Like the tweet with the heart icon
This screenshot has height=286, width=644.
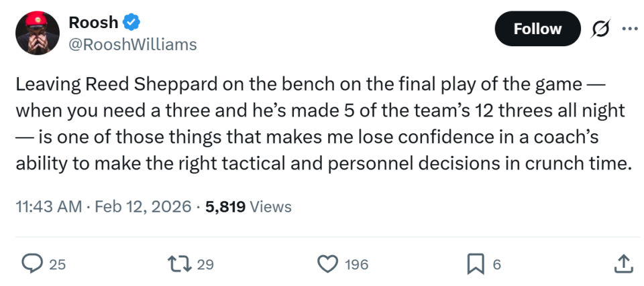tap(327, 265)
